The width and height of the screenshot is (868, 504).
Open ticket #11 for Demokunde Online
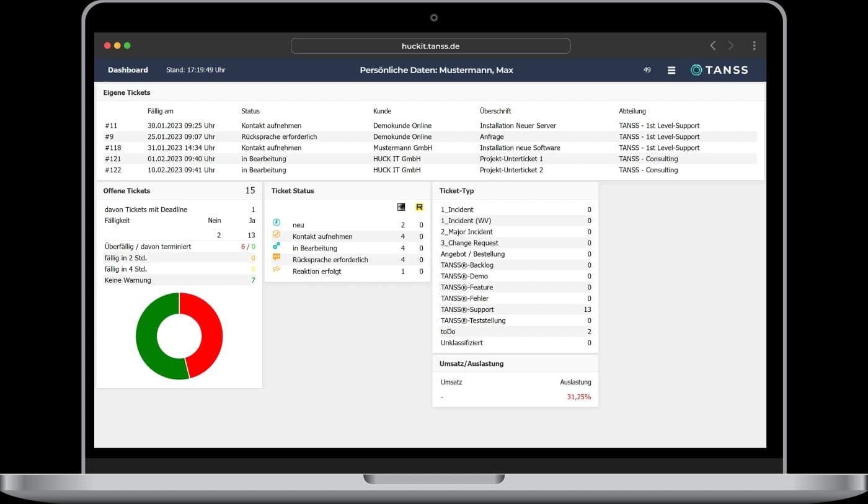(x=111, y=125)
